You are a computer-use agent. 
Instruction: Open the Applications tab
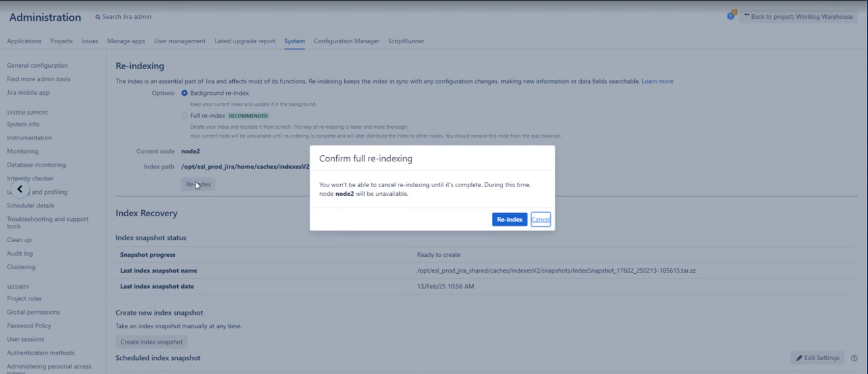[x=24, y=41]
